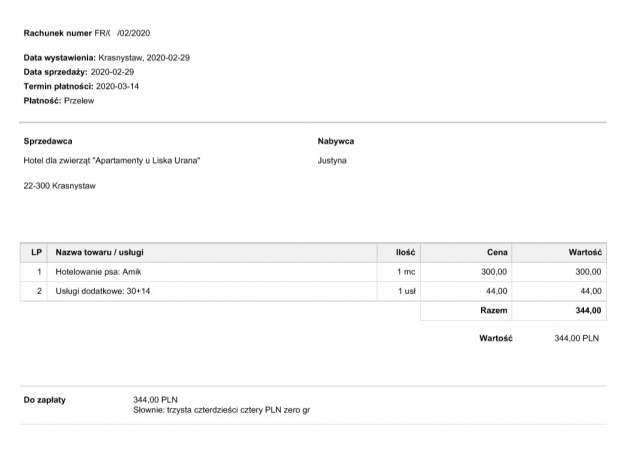Select the Usługi dodatkowe: 30+14 row
The width and height of the screenshot is (620, 454).
[313, 291]
